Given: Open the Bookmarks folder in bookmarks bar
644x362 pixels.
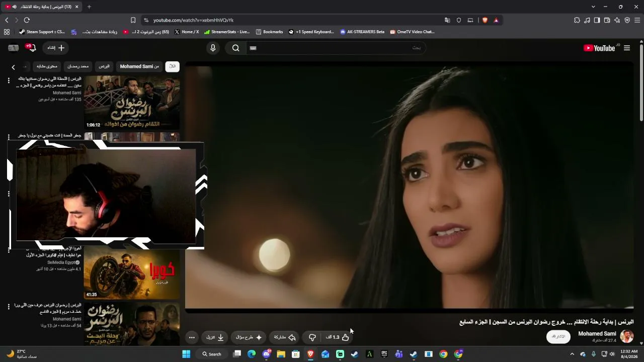Looking at the screenshot, I should point(269,32).
